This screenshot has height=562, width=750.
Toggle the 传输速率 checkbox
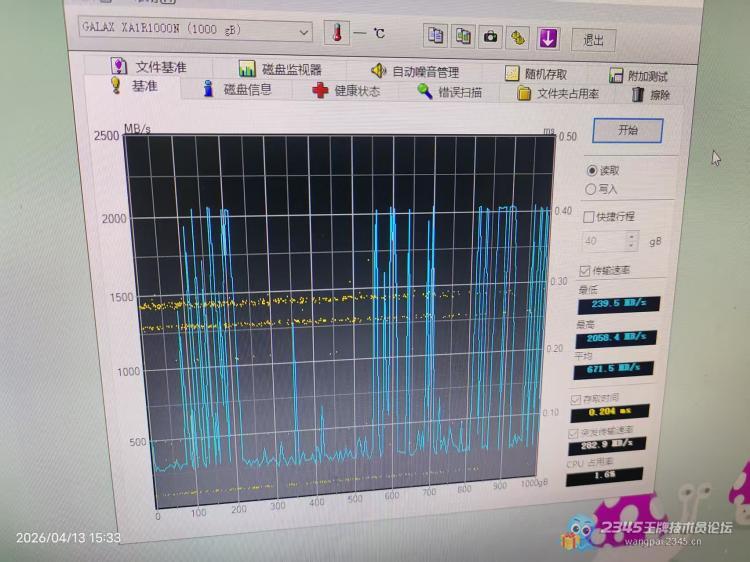(585, 270)
